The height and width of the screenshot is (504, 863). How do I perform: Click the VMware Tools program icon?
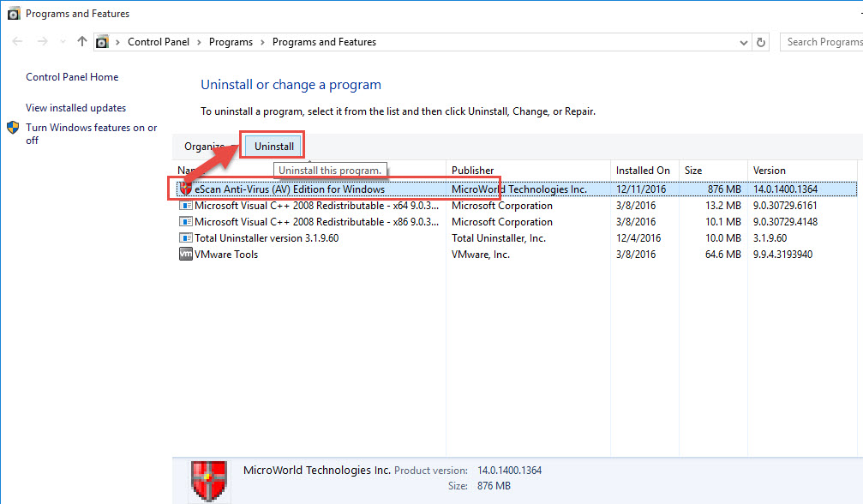185,255
